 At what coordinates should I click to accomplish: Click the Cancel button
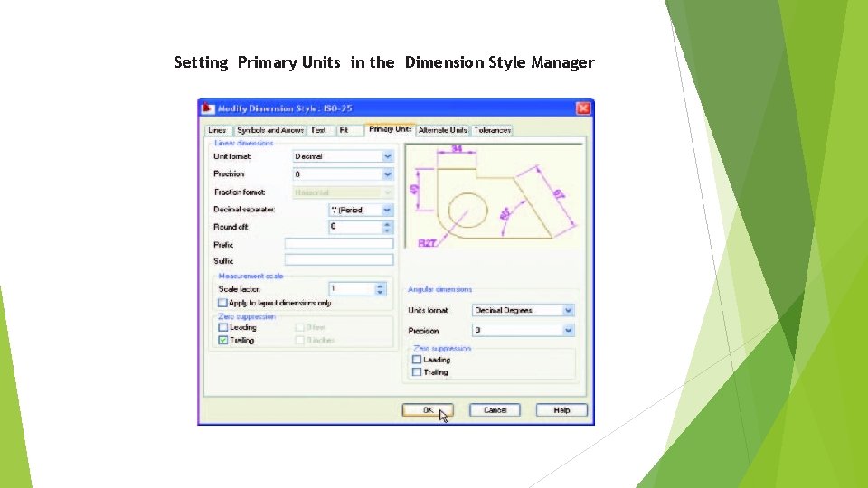click(495, 410)
